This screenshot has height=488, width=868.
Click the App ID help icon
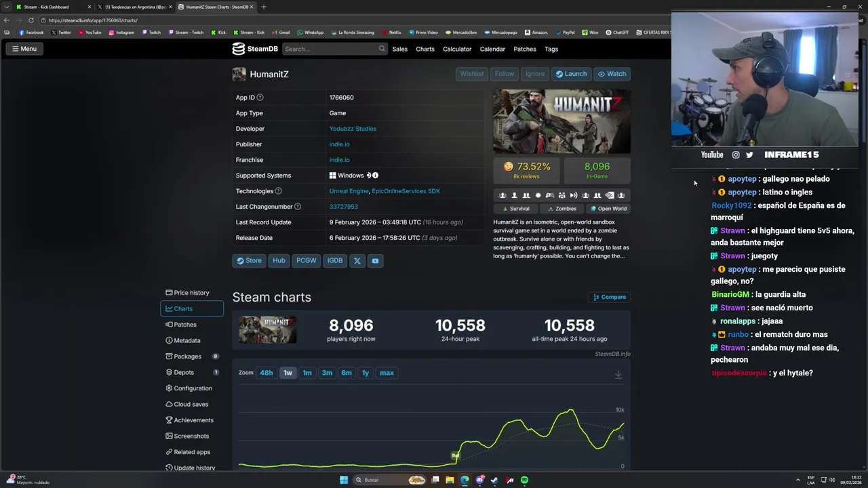point(260,98)
